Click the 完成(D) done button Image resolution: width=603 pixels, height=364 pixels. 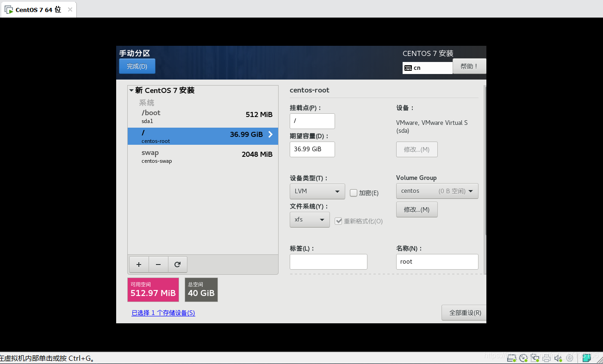coord(137,66)
